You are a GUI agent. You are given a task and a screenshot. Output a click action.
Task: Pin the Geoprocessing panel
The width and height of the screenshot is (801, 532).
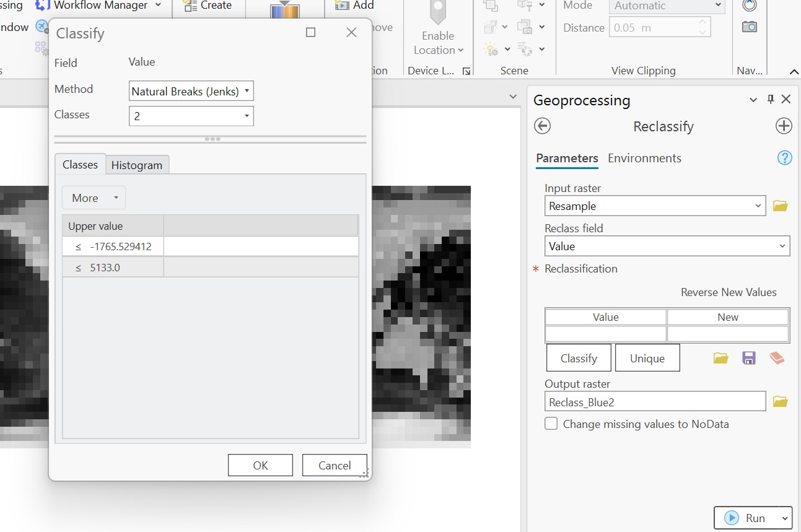[770, 99]
